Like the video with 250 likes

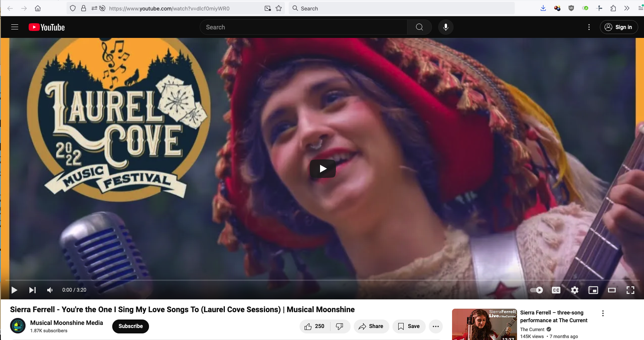315,326
